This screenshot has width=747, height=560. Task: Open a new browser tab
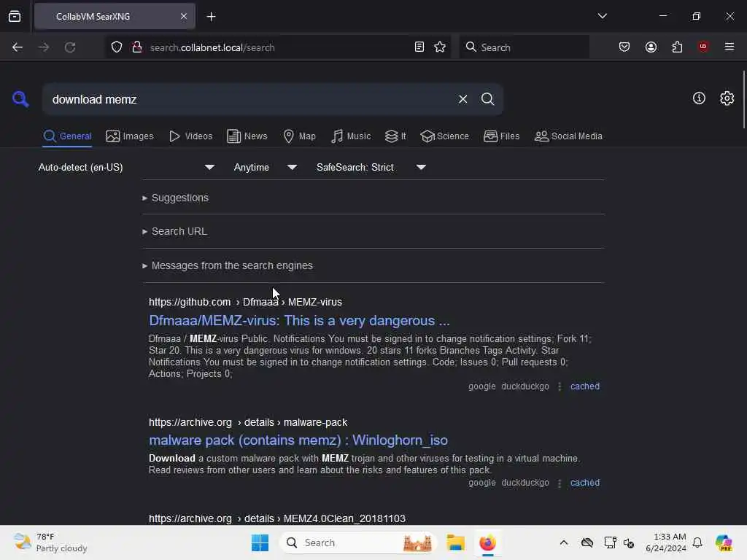pos(211,17)
